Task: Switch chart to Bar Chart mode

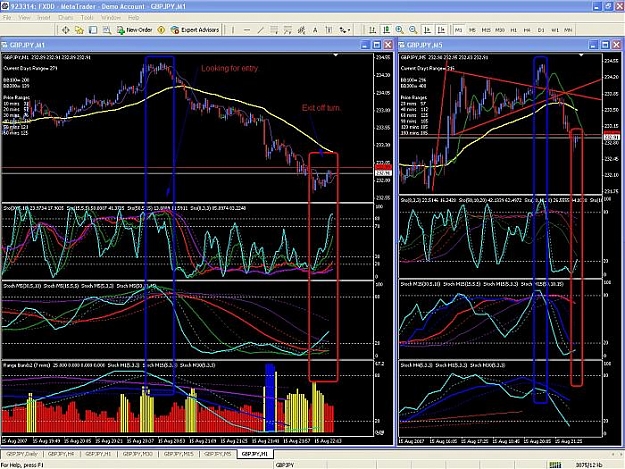Action: coord(372,30)
